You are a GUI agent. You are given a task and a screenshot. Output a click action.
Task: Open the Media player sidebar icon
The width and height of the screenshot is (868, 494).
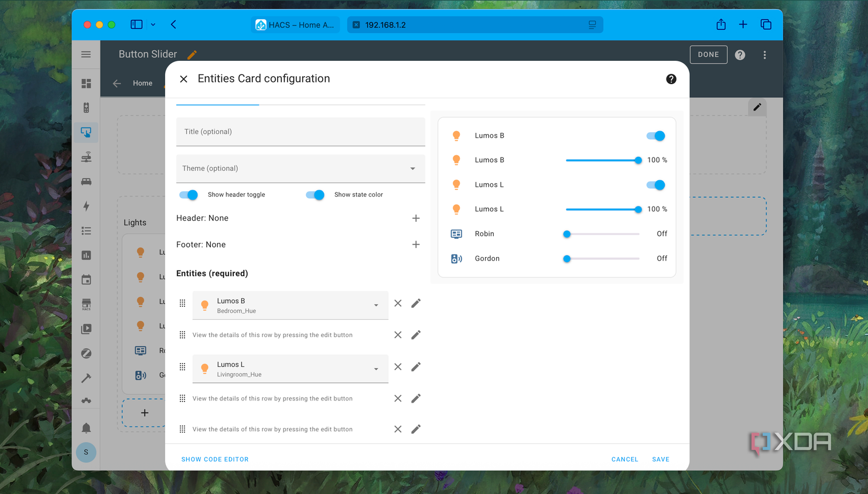click(x=86, y=329)
